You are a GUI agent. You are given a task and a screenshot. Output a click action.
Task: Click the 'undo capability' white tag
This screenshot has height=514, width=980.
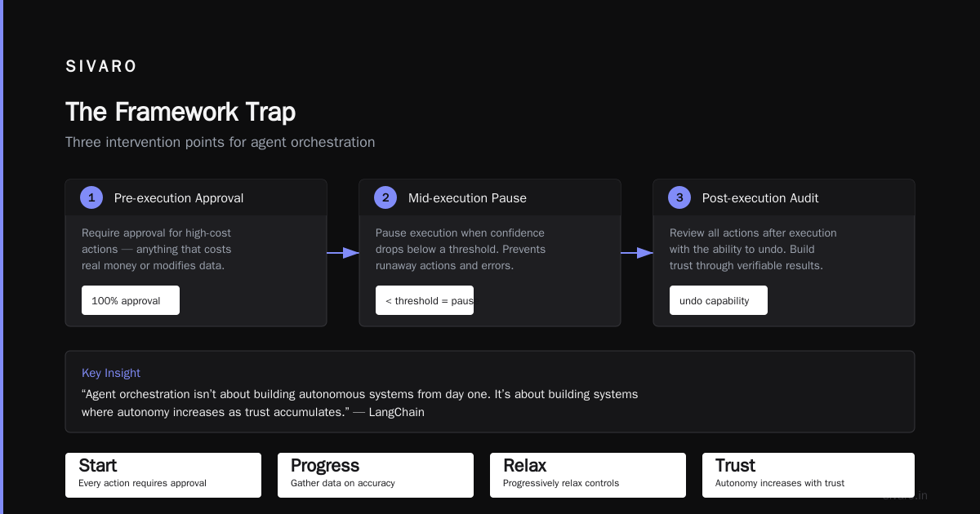(x=719, y=300)
